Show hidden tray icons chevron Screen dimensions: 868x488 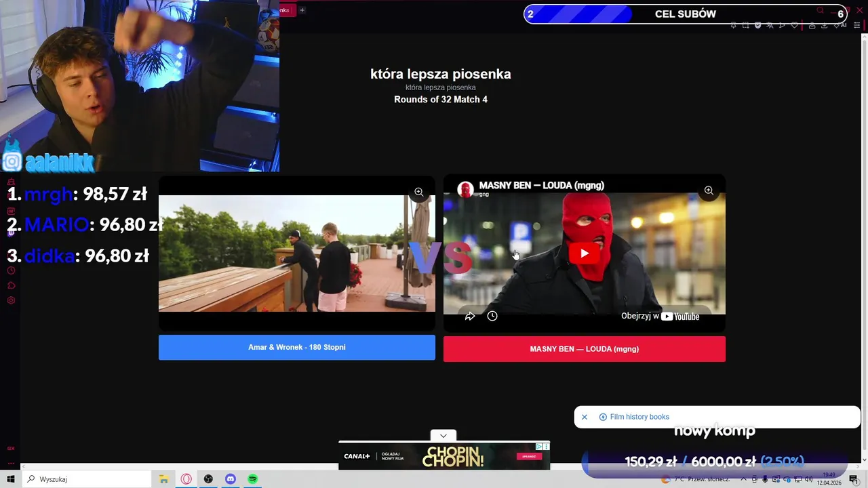click(743, 479)
